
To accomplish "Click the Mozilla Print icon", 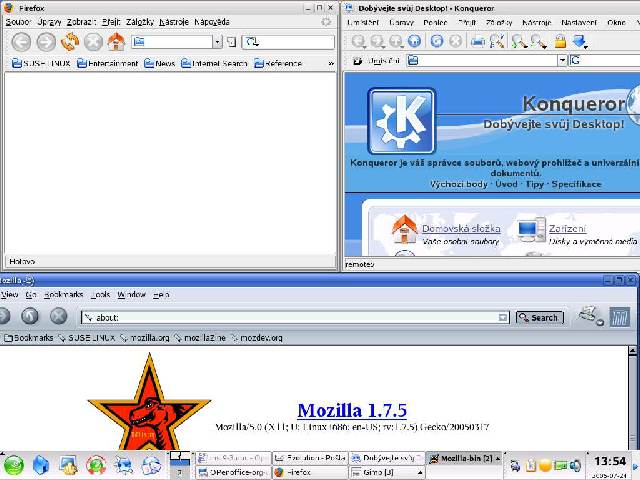I will pyautogui.click(x=591, y=316).
